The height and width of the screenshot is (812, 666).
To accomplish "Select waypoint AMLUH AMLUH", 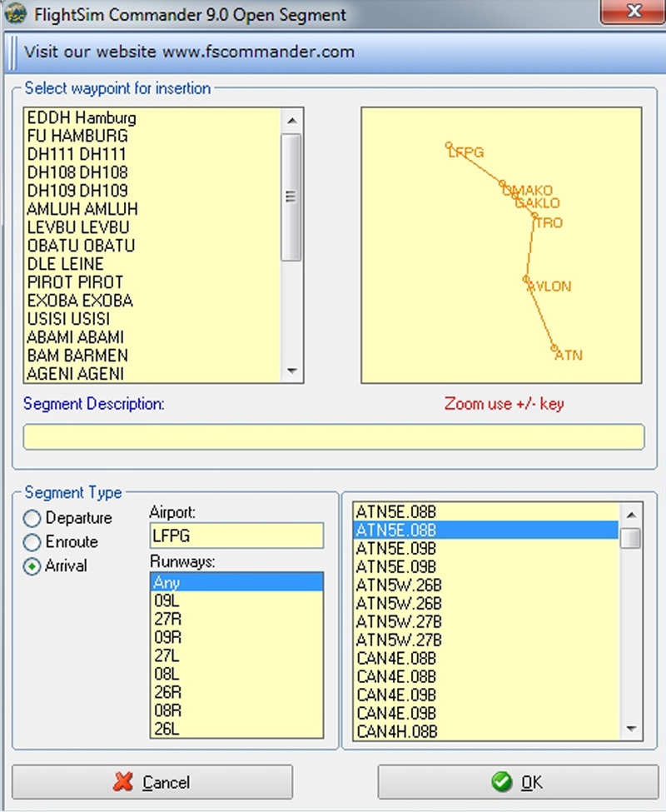I will (152, 209).
